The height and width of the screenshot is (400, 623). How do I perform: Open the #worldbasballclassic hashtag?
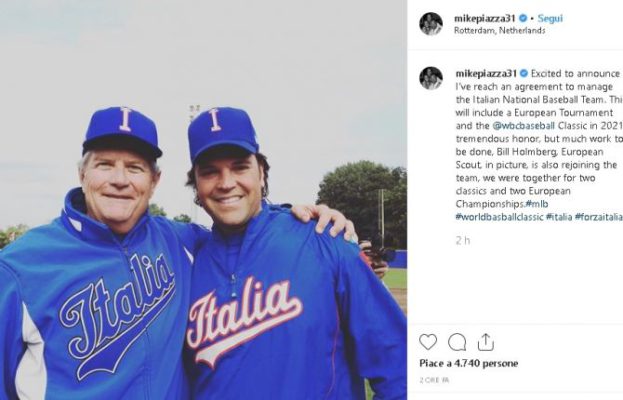coord(498,217)
